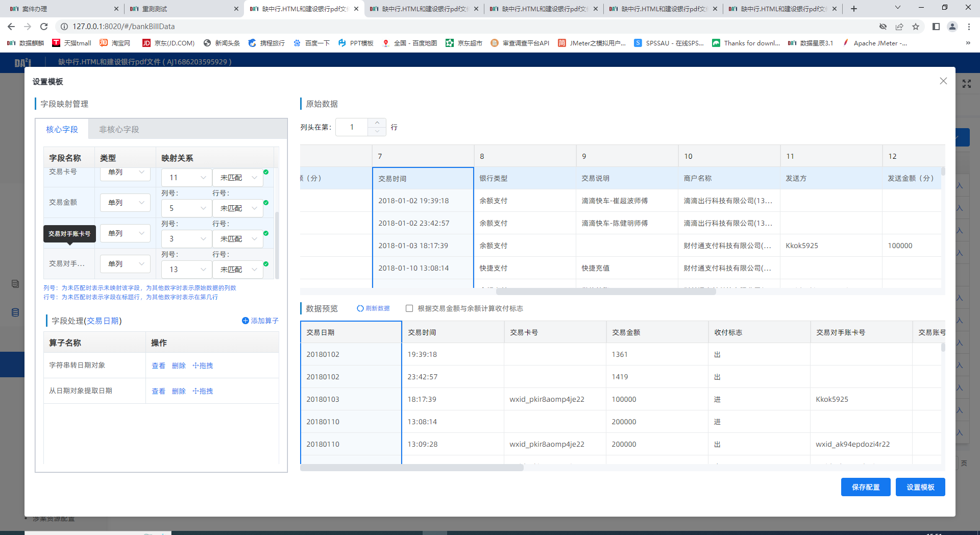Viewport: 980px width, 535px height.
Task: Open browser tab search dropdown
Action: [898, 8]
